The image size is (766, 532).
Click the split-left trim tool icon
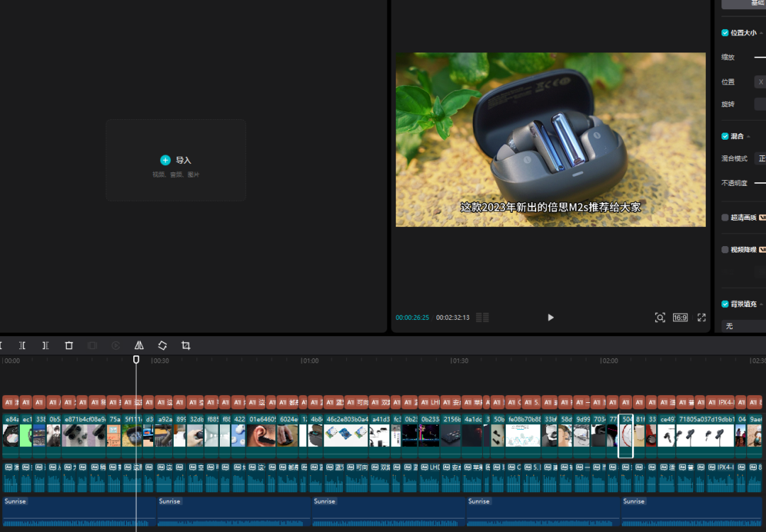click(22, 345)
